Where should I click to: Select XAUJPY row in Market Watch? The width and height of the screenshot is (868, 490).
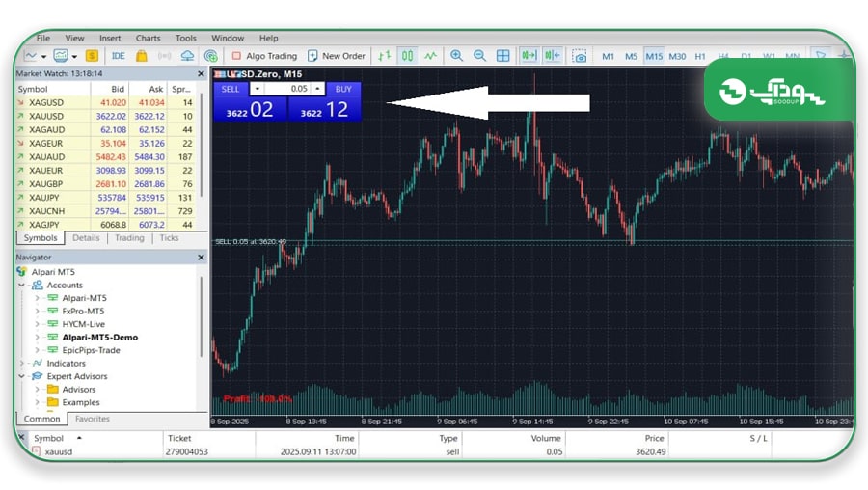(105, 197)
